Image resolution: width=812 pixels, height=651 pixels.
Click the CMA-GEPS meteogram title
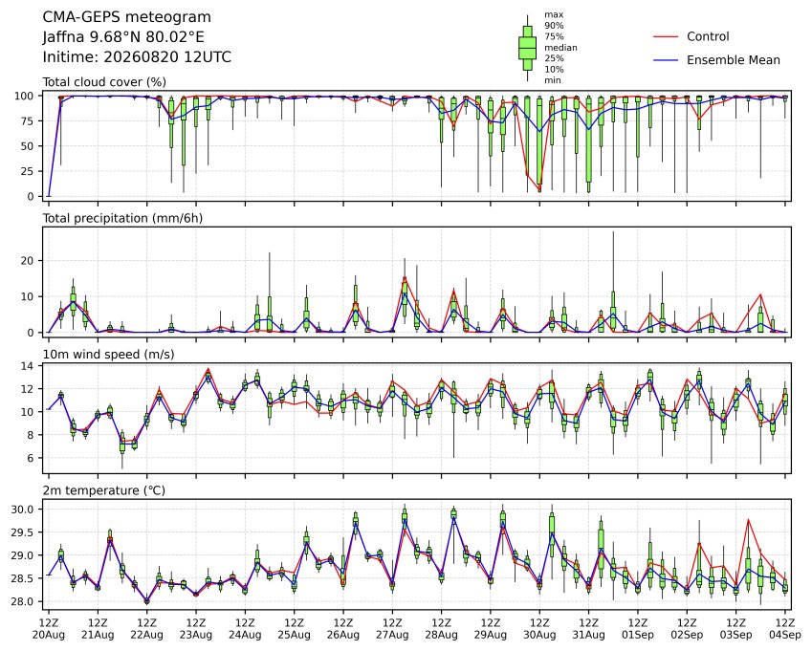tap(127, 17)
